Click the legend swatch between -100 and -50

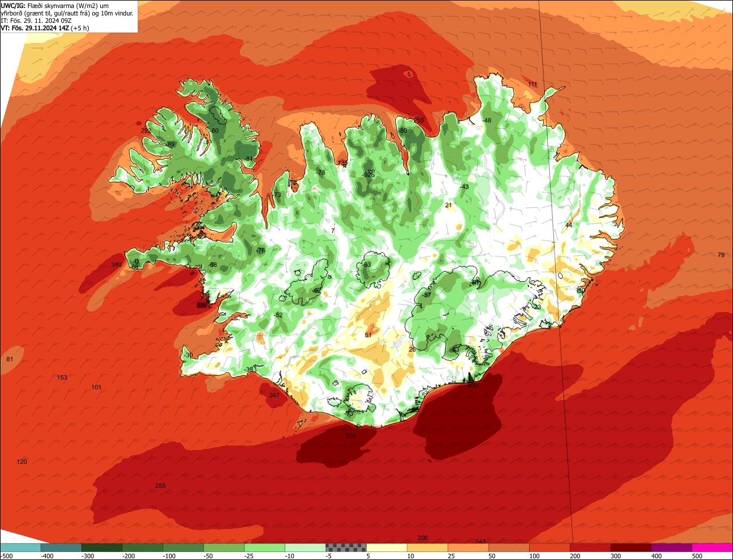pyautogui.click(x=183, y=547)
